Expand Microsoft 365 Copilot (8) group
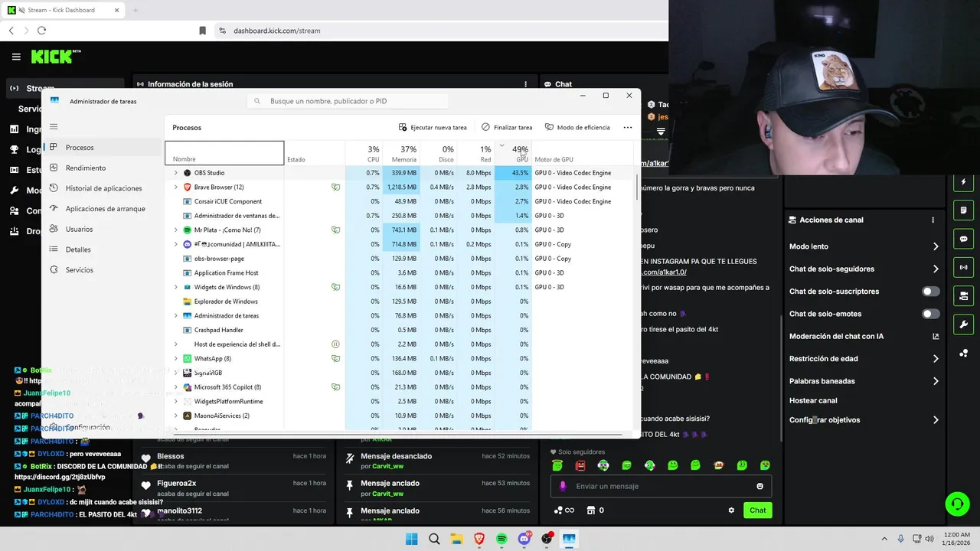Screen dimensions: 980x551 click(x=176, y=387)
